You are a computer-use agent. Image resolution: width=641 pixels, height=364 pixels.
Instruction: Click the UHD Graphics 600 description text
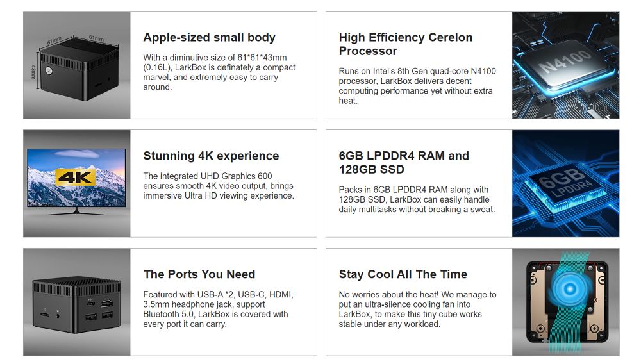point(219,186)
